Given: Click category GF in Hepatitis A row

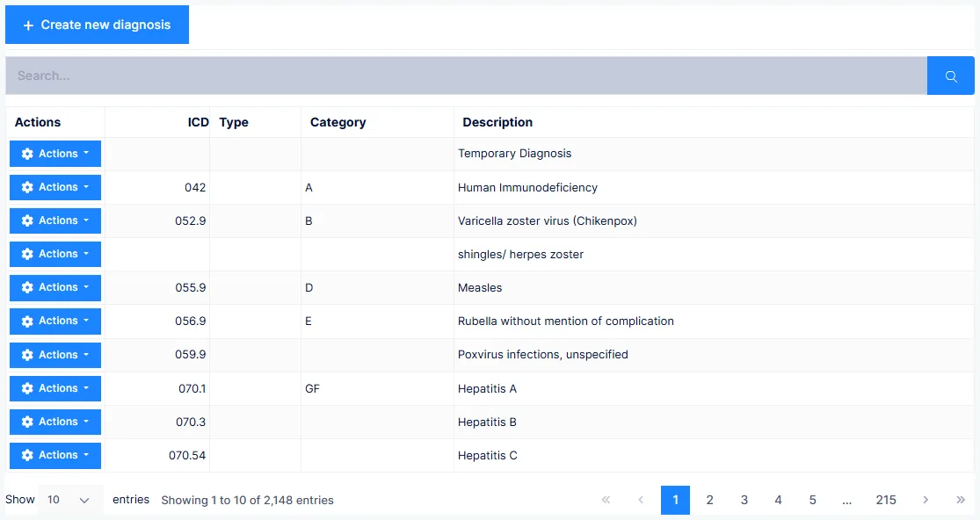Looking at the screenshot, I should coord(313,388).
